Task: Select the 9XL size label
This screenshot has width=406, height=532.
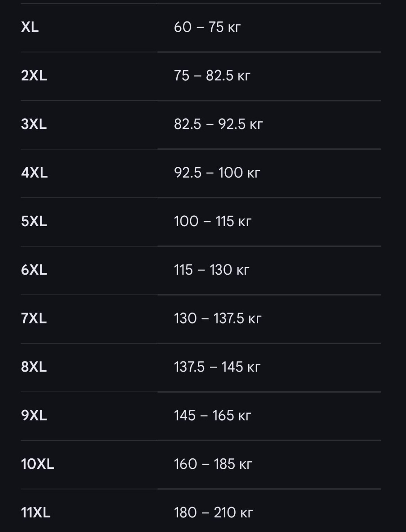Action: coord(34,416)
